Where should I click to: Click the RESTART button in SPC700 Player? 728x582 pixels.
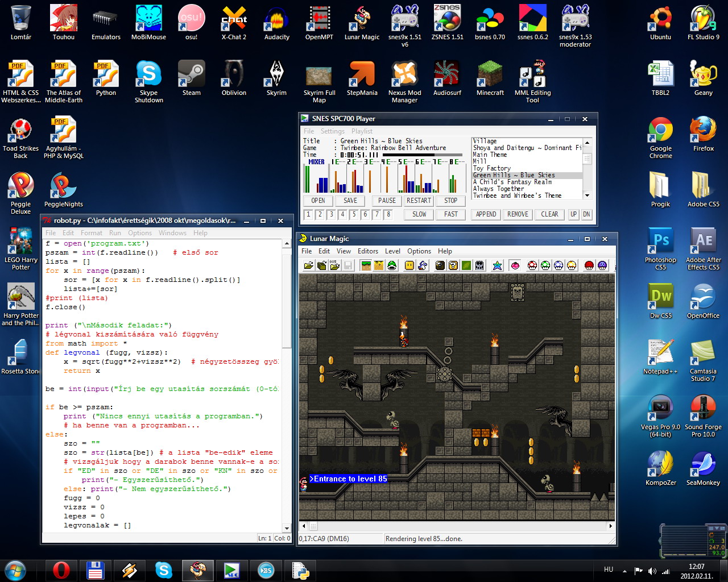[x=419, y=201]
